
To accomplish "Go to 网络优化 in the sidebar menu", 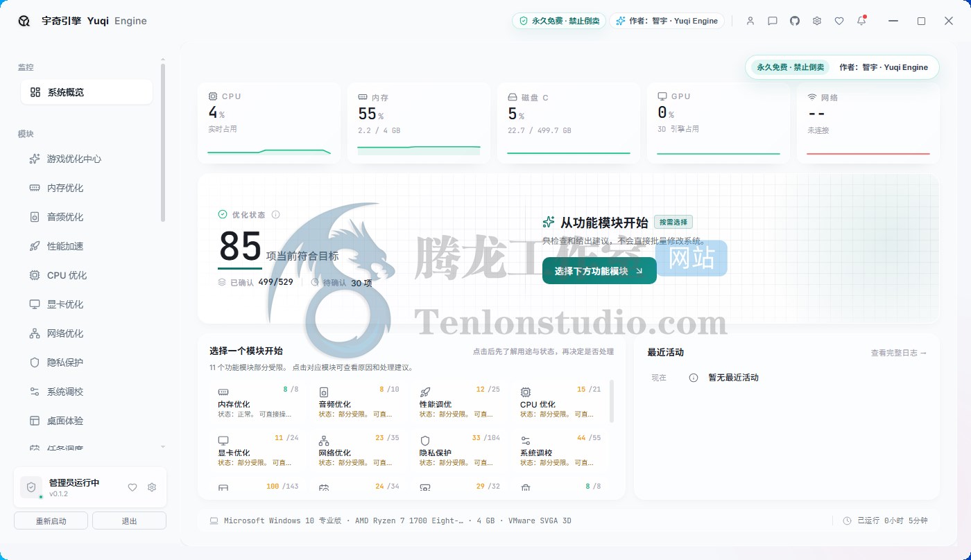I will click(x=87, y=333).
